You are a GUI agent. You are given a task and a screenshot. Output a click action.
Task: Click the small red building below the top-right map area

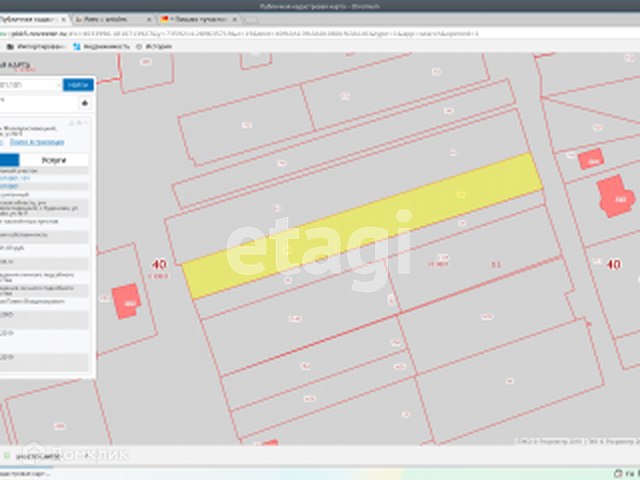point(591,159)
